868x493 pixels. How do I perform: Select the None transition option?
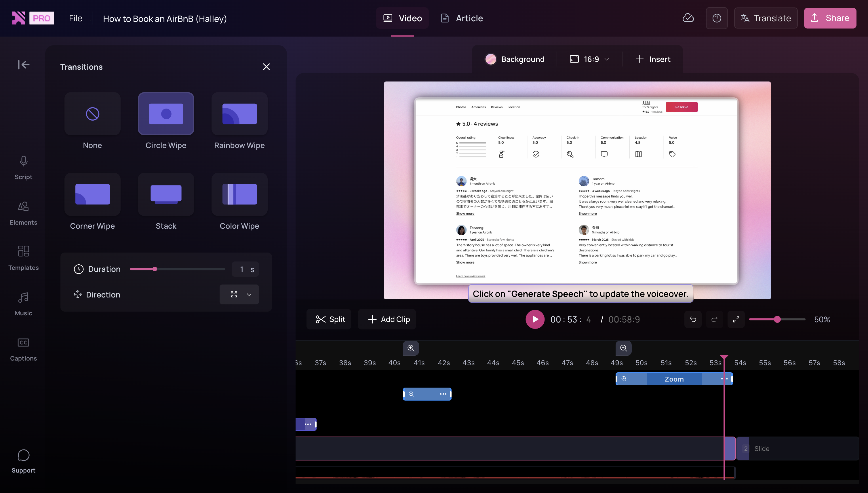pos(92,114)
